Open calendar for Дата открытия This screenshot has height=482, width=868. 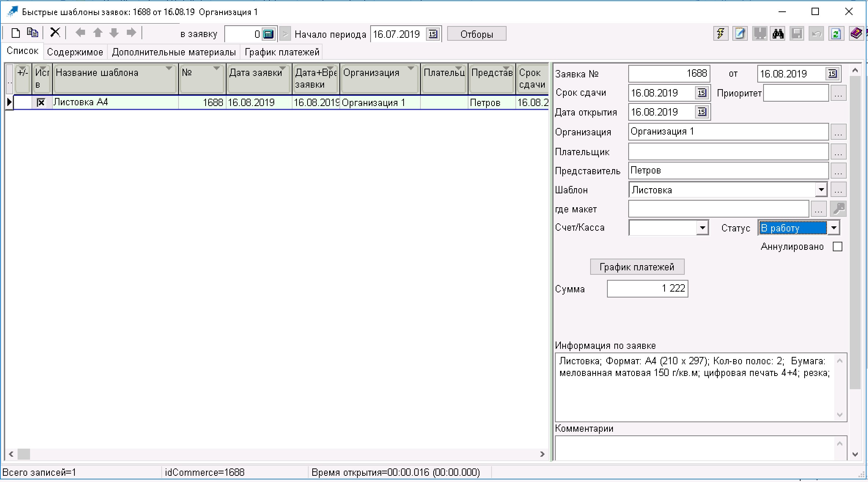click(x=702, y=112)
